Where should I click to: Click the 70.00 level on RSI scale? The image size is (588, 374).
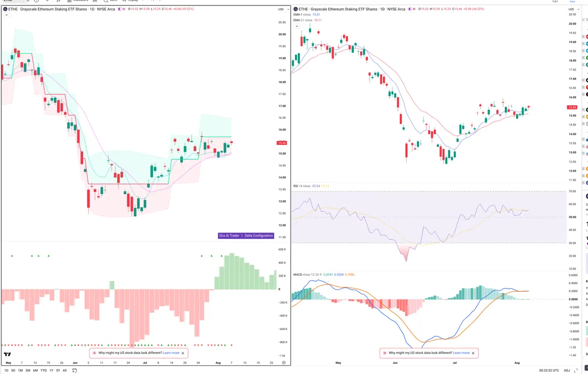tap(572, 191)
